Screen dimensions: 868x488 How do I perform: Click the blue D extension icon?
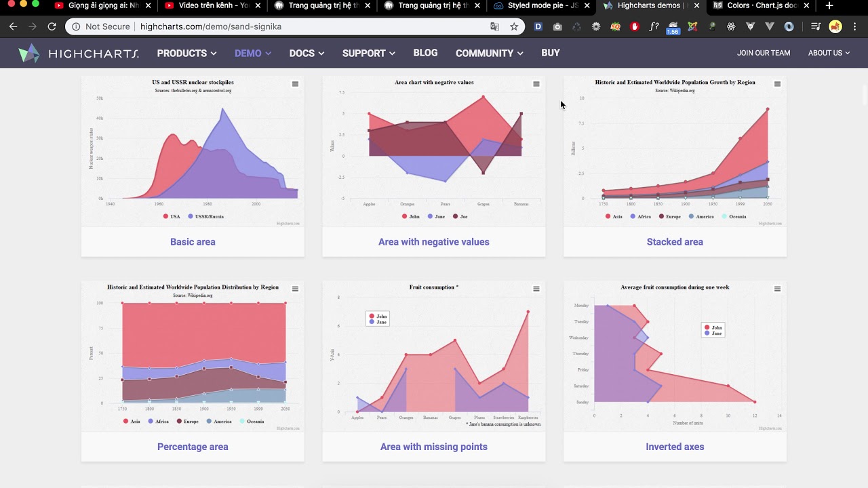(x=538, y=26)
